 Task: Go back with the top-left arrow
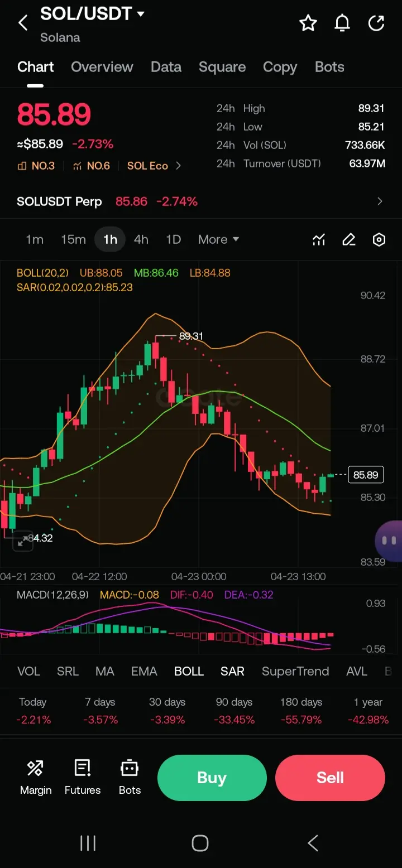(23, 23)
